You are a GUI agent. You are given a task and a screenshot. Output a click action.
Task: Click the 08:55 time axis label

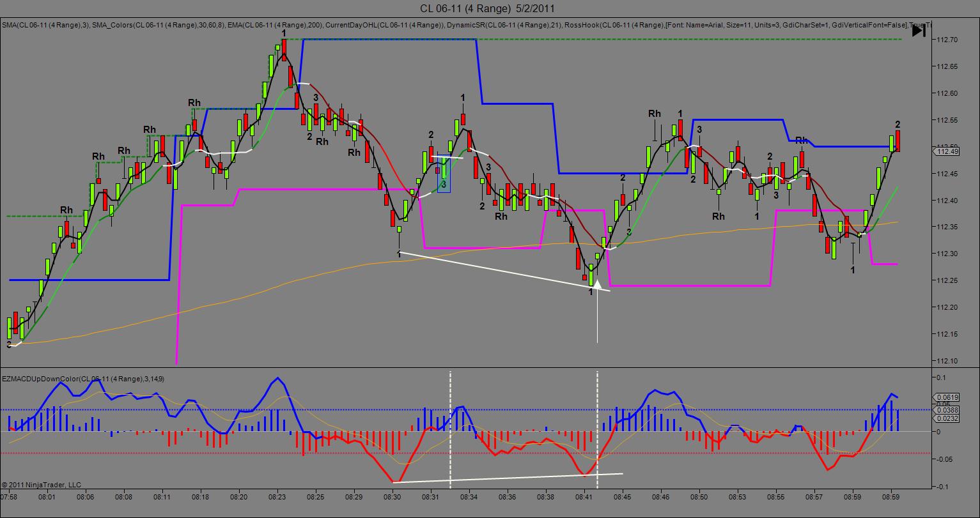[x=776, y=496]
